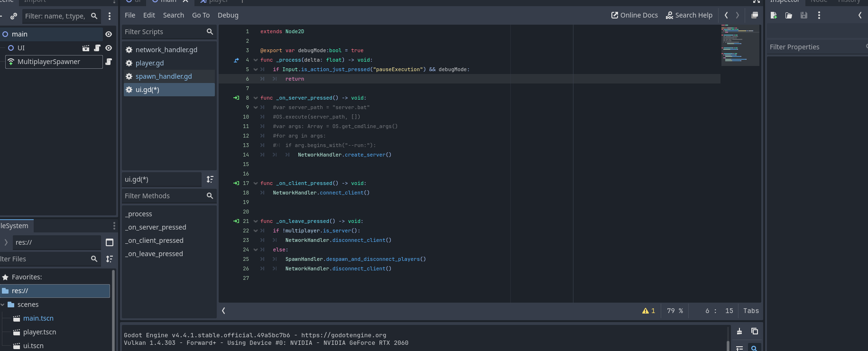Open the script attached to UI node
Image resolution: width=868 pixels, height=351 pixels.
[x=97, y=48]
